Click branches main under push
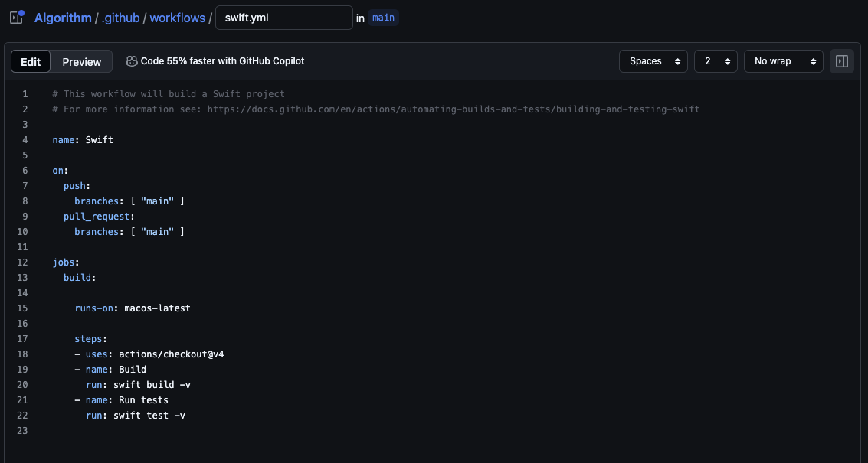Viewport: 868px width, 463px height. (129, 201)
